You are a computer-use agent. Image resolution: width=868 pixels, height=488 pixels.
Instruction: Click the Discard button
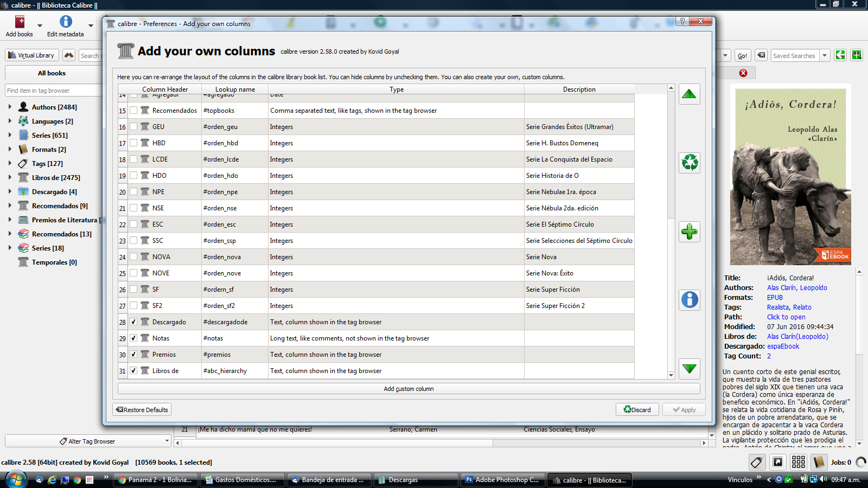(637, 410)
